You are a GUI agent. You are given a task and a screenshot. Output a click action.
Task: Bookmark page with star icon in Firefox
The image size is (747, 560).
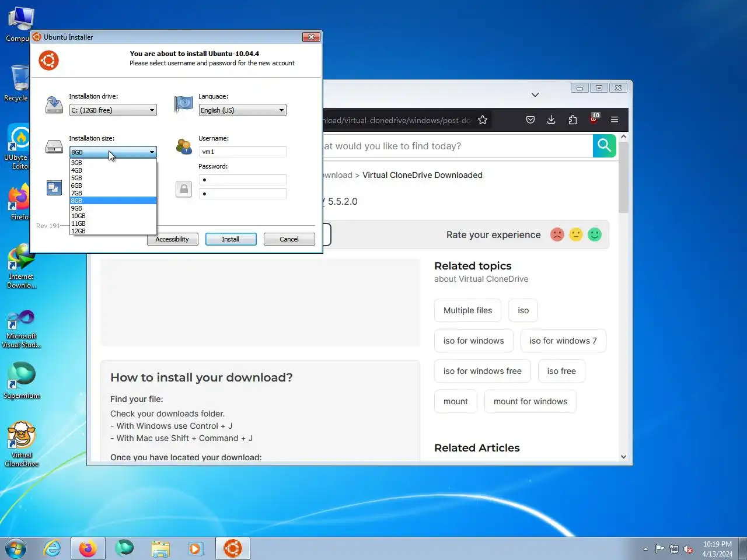click(x=483, y=120)
